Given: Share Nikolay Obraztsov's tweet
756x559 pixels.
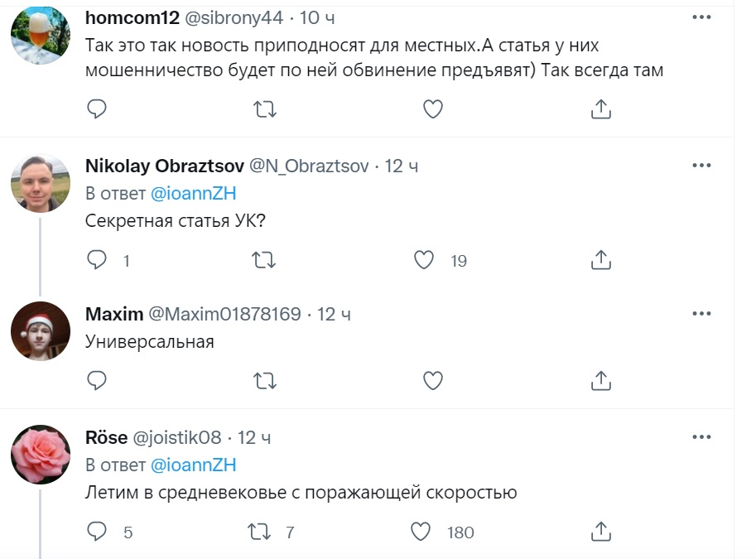Looking at the screenshot, I should coord(601,260).
